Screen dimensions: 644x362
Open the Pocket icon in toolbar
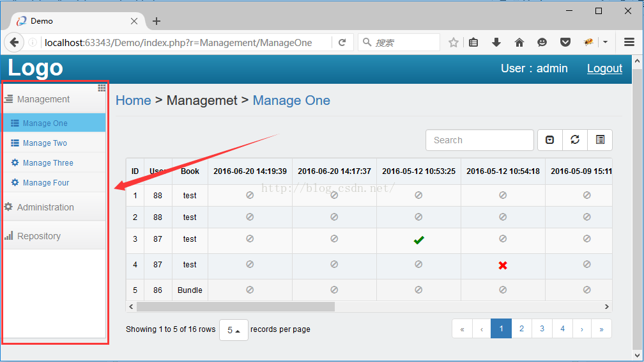pos(565,42)
